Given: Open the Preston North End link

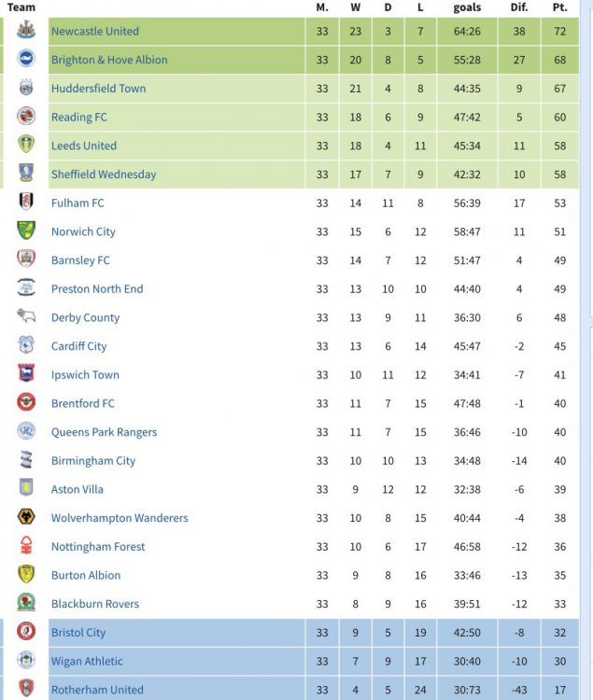Looking at the screenshot, I should pos(97,289).
